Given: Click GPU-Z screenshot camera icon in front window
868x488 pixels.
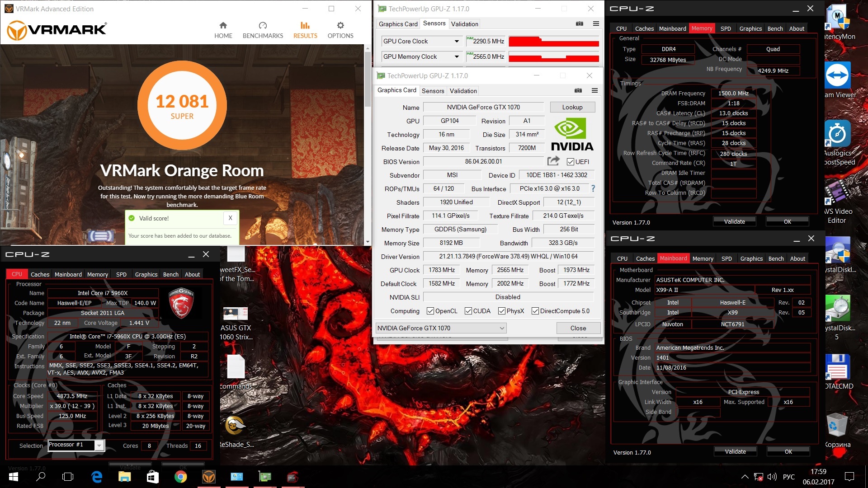Looking at the screenshot, I should [x=578, y=91].
